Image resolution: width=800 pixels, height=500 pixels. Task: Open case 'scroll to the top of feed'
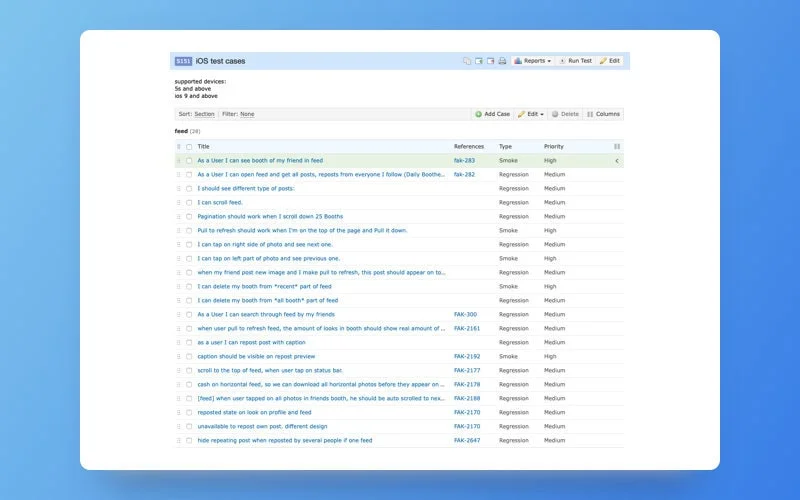pos(270,370)
